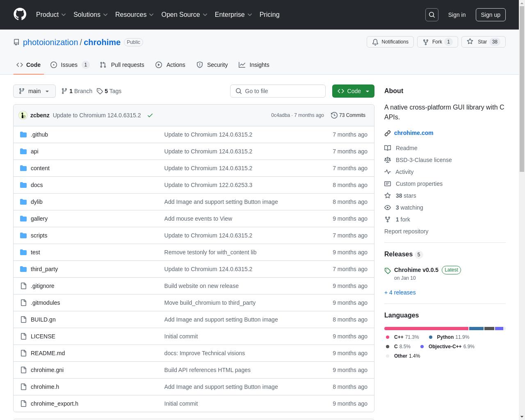This screenshot has width=525, height=420.
Task: Click the star icon beside 38 stars
Action: pos(388,196)
